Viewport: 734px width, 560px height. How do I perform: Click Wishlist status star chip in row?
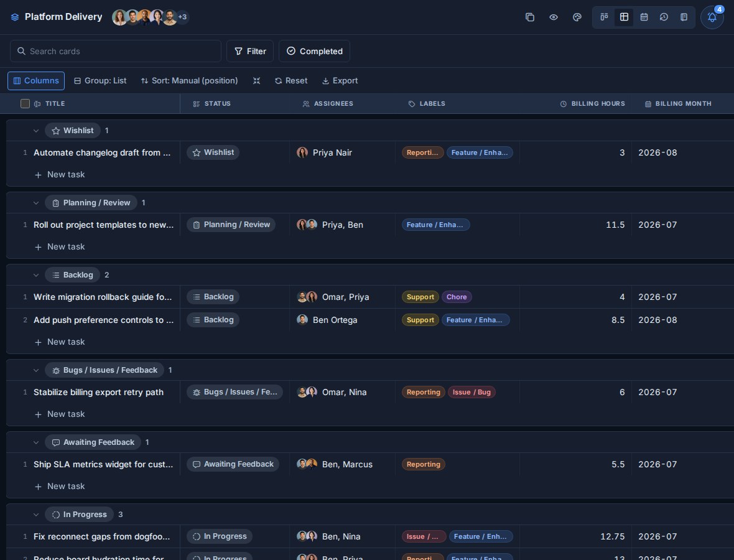pyautogui.click(x=213, y=152)
